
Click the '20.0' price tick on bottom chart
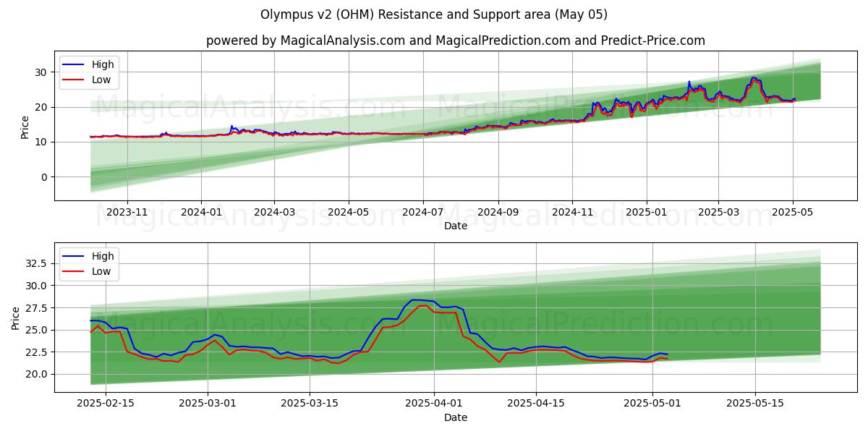[x=37, y=374]
